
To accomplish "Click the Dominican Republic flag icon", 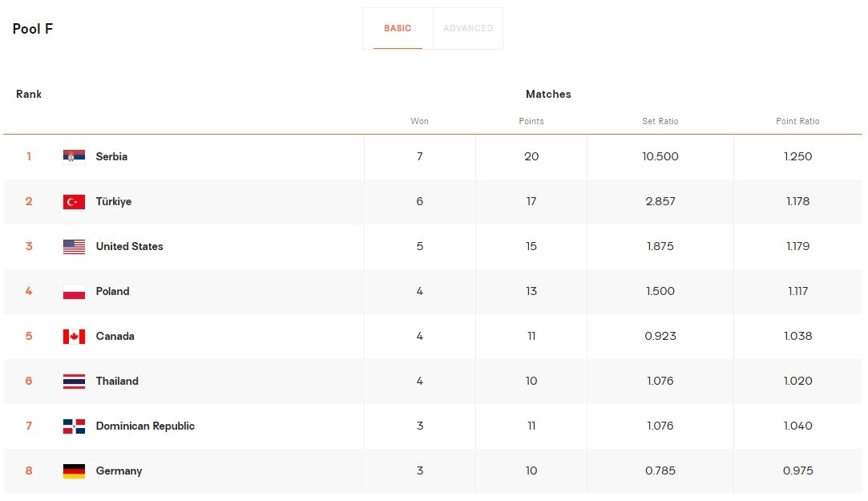I will point(74,426).
